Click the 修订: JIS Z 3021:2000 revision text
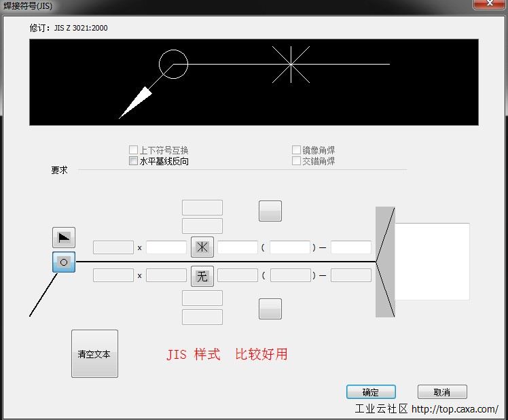This screenshot has height=420, width=508. 69,28
